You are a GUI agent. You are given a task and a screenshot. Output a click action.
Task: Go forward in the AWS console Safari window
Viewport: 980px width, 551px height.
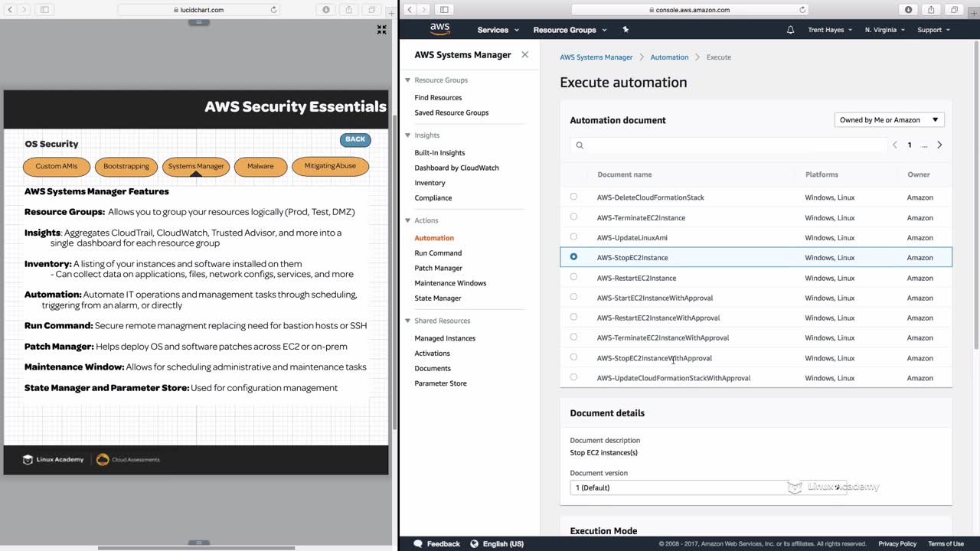[x=424, y=10]
